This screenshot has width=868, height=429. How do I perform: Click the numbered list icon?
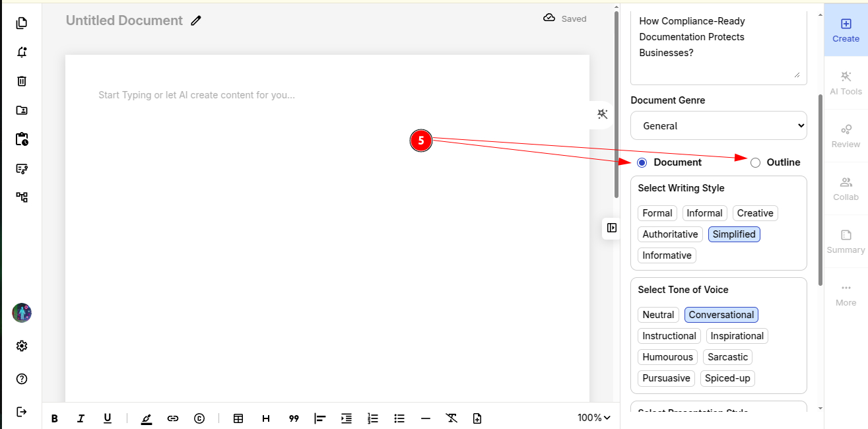373,418
